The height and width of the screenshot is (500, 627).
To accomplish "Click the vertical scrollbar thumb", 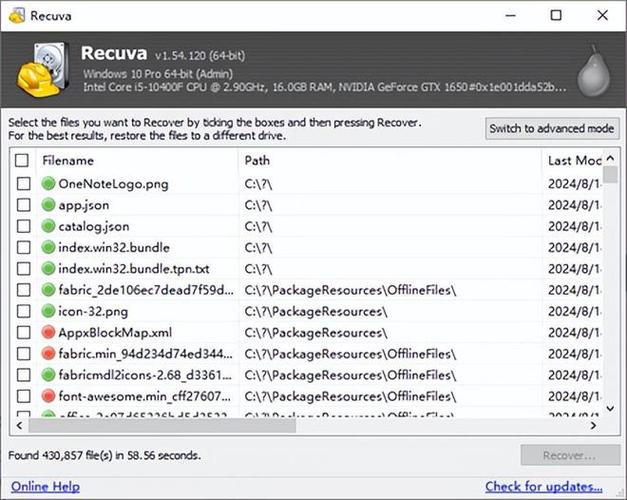I will (x=610, y=174).
